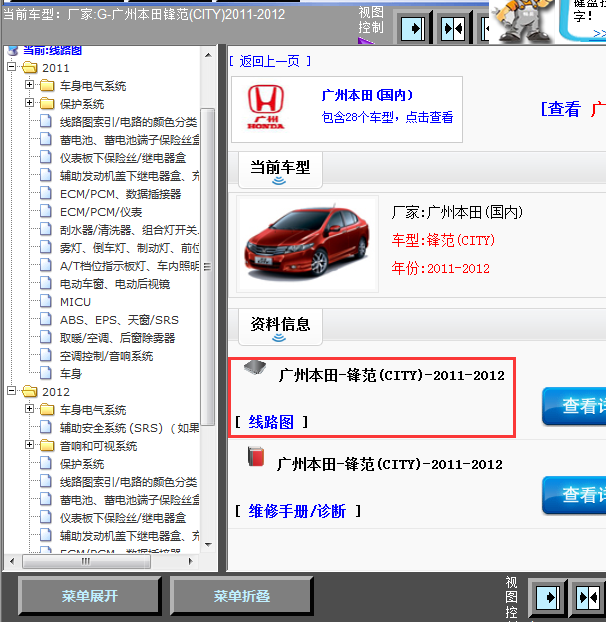Click red book icon beside 维修手册 entry
This screenshot has height=622, width=606.
256,457
